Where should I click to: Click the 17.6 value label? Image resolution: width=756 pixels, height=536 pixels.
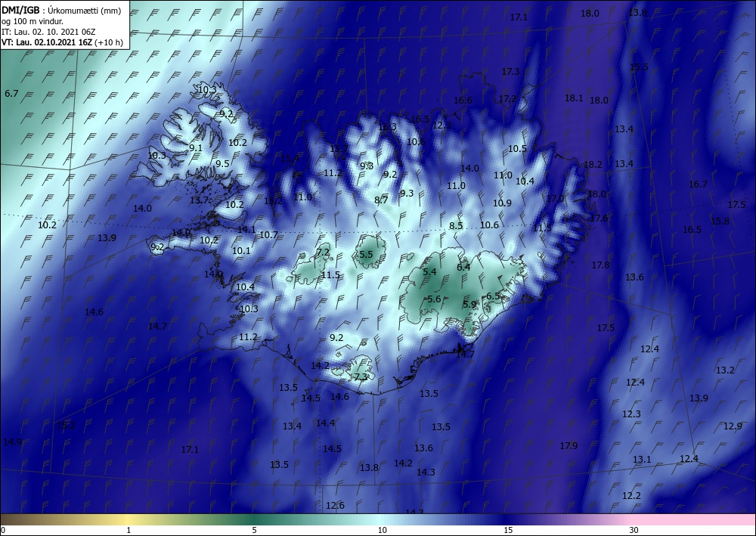click(x=600, y=218)
